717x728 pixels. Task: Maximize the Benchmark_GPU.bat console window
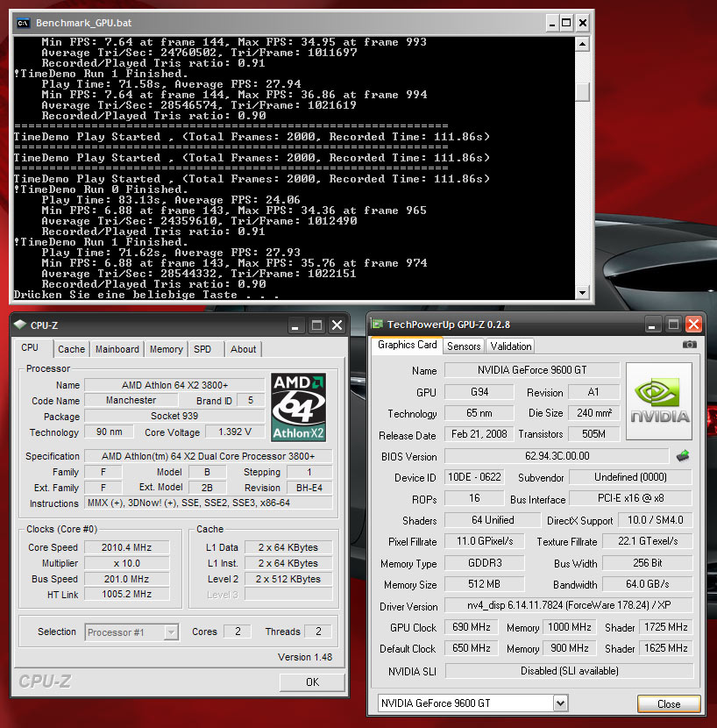tap(566, 23)
